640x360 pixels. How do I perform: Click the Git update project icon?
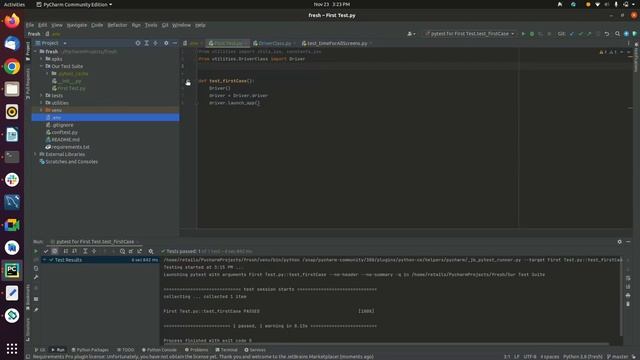point(572,34)
